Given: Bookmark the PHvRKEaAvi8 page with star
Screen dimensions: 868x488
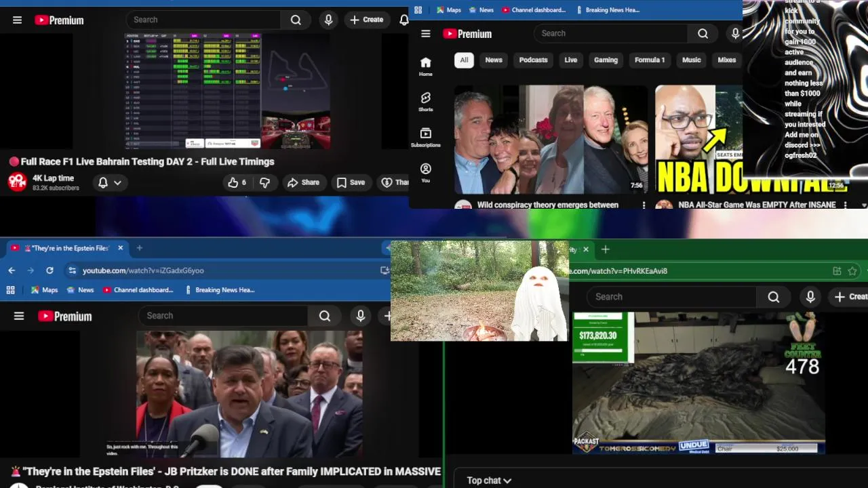Looking at the screenshot, I should coord(852,271).
